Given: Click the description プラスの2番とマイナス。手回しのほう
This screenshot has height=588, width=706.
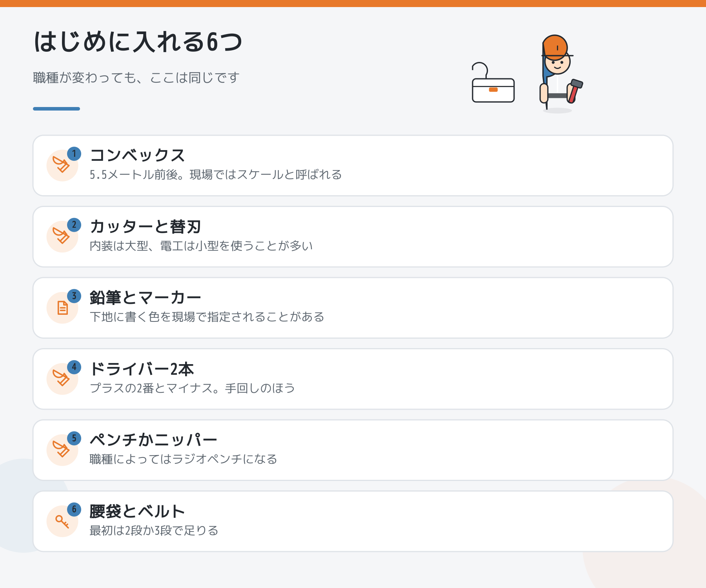Looking at the screenshot, I should [192, 388].
